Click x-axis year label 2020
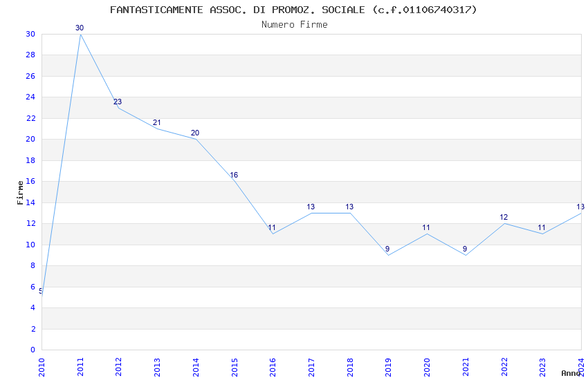Image resolution: width=588 pixels, height=380 pixels. (x=427, y=367)
